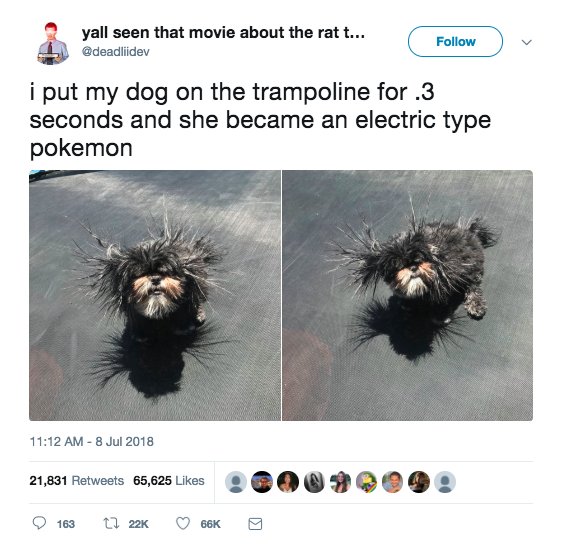Like the tweet with the heart icon
The image size is (562, 555).
tap(183, 524)
